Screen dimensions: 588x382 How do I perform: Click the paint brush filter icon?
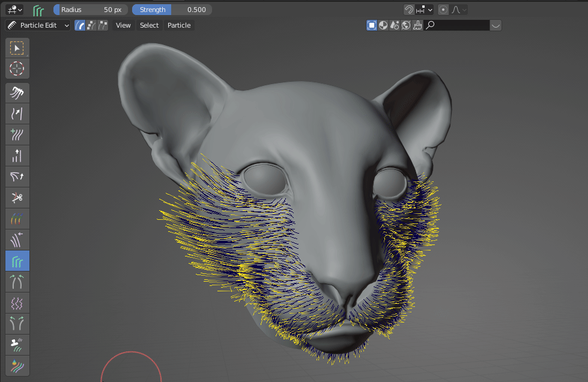click(417, 25)
